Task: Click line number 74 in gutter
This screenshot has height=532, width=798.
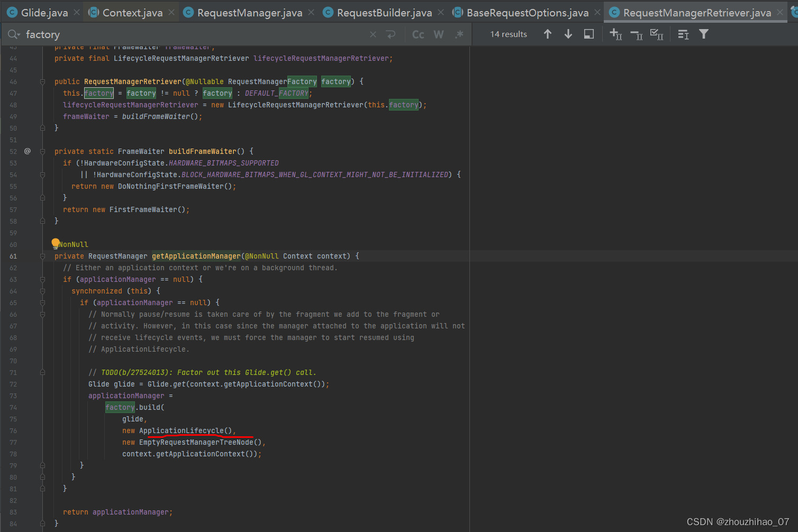Action: [13, 407]
